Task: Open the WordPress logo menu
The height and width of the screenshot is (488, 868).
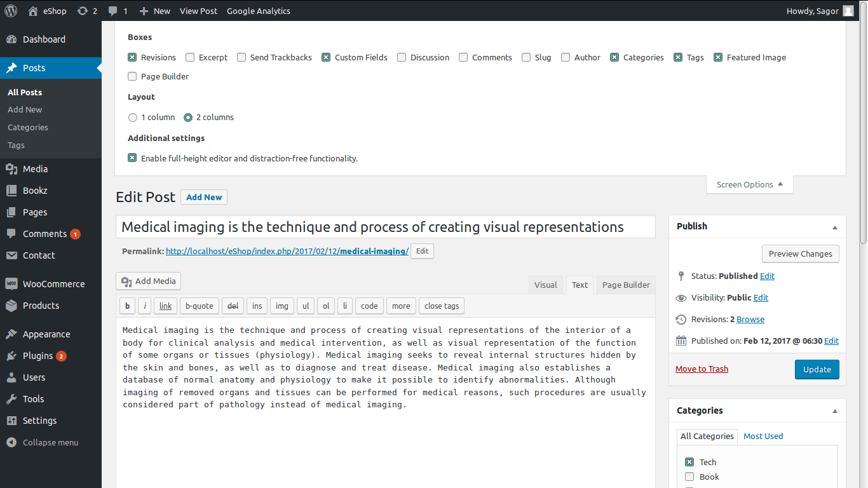Action: click(x=11, y=11)
